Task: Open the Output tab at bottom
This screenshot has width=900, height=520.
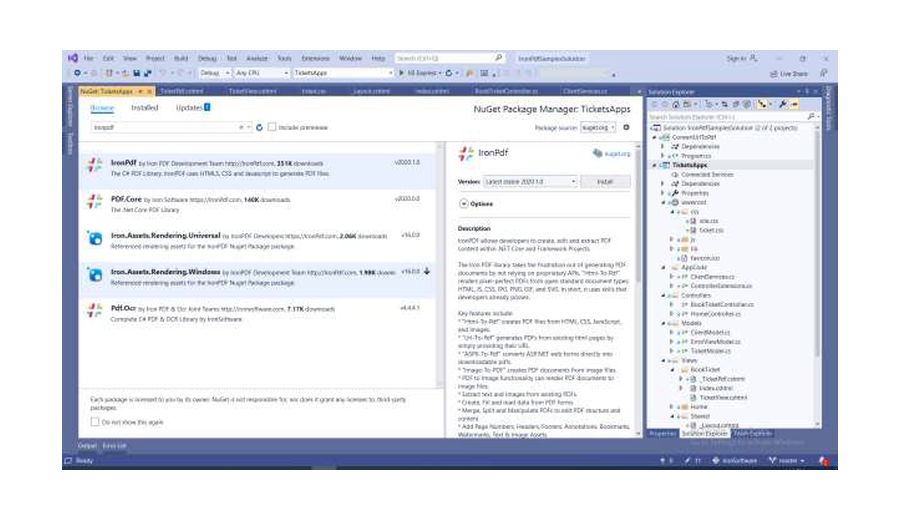Action: pyautogui.click(x=88, y=445)
